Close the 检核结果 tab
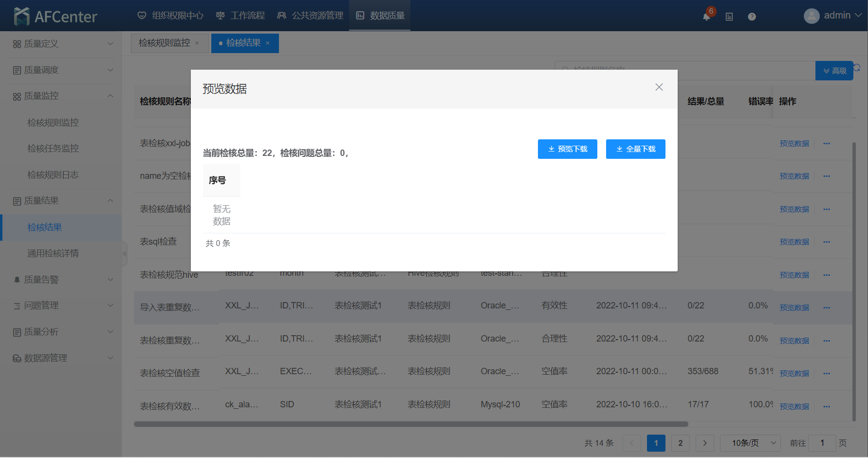 [x=268, y=43]
